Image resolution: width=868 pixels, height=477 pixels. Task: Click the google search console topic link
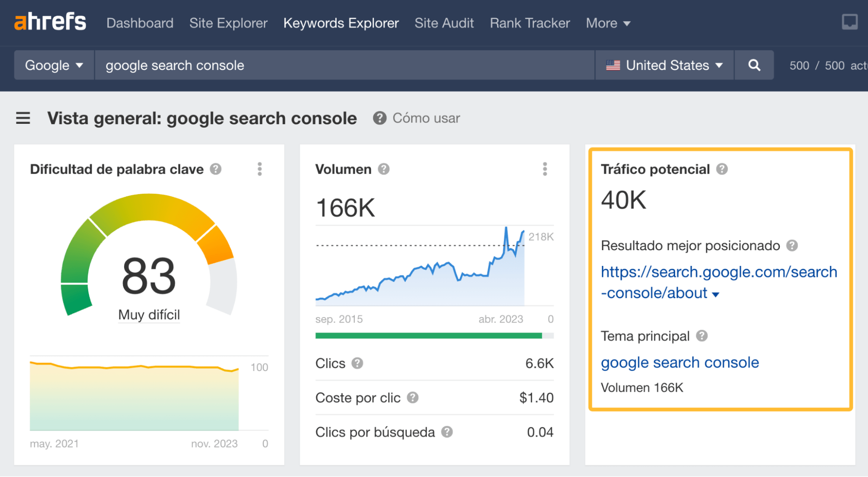pos(680,362)
